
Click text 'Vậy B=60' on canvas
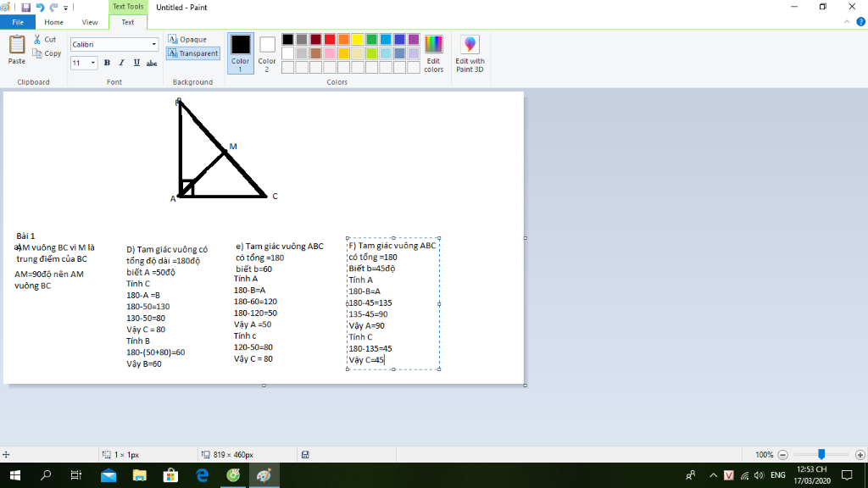[144, 364]
